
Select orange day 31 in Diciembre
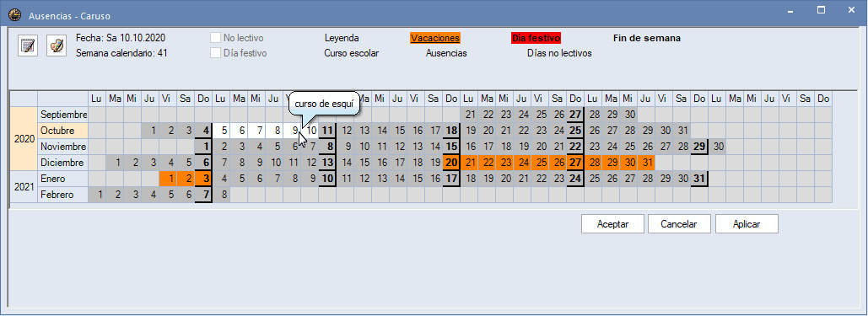646,163
